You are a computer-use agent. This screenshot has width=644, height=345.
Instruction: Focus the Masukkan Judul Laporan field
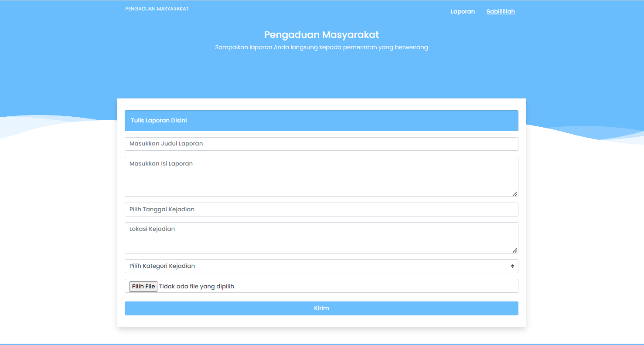[x=321, y=144]
